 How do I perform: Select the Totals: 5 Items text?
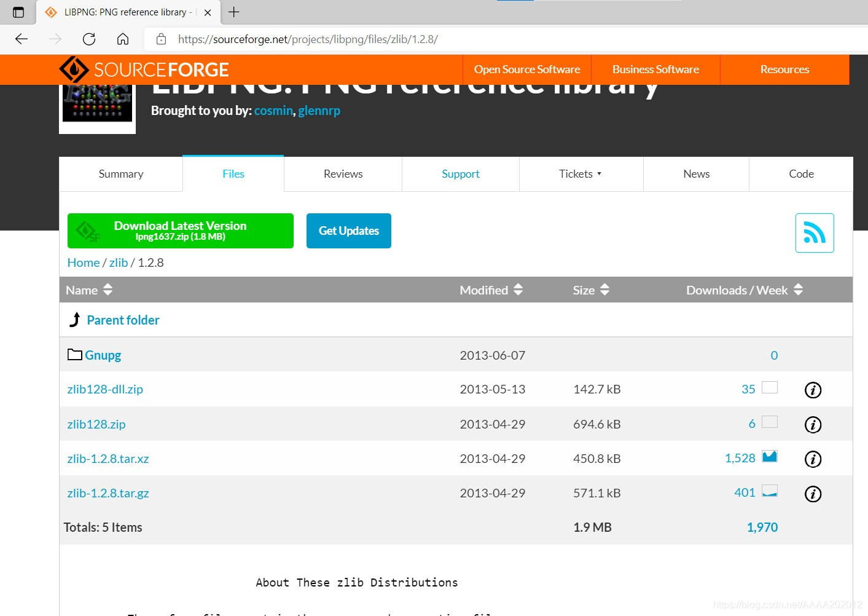point(103,527)
